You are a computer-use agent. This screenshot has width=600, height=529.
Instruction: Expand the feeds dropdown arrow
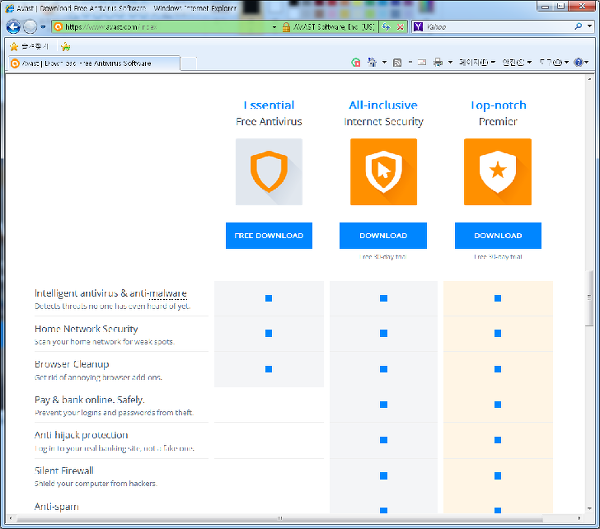pyautogui.click(x=410, y=62)
